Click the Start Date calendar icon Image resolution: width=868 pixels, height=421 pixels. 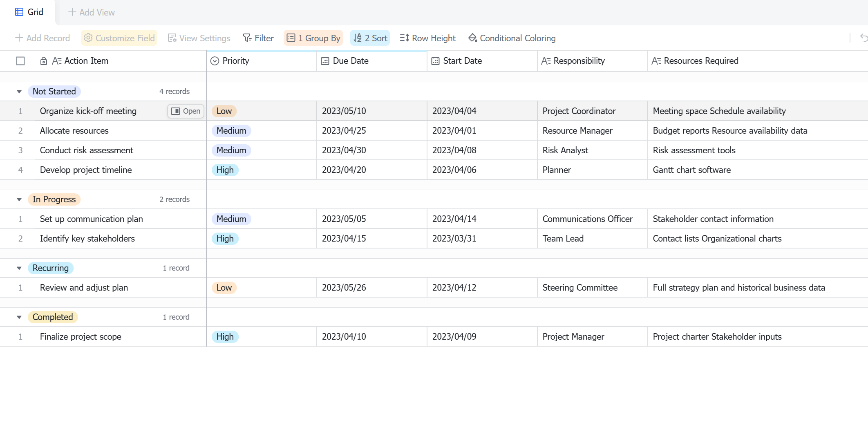point(435,61)
